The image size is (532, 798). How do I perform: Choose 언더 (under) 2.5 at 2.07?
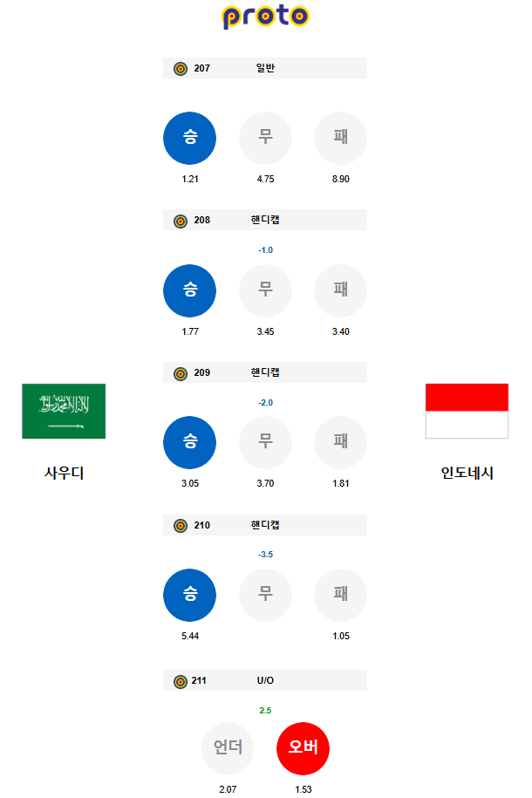228,748
